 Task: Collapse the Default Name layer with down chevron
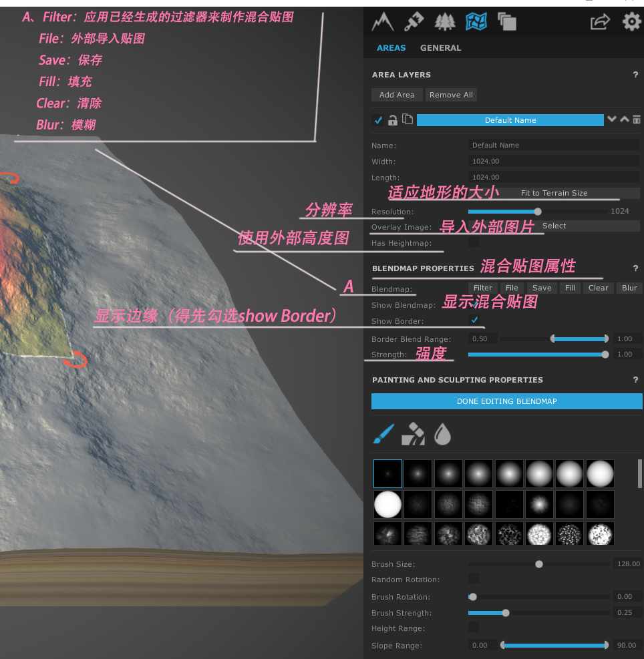[612, 118]
